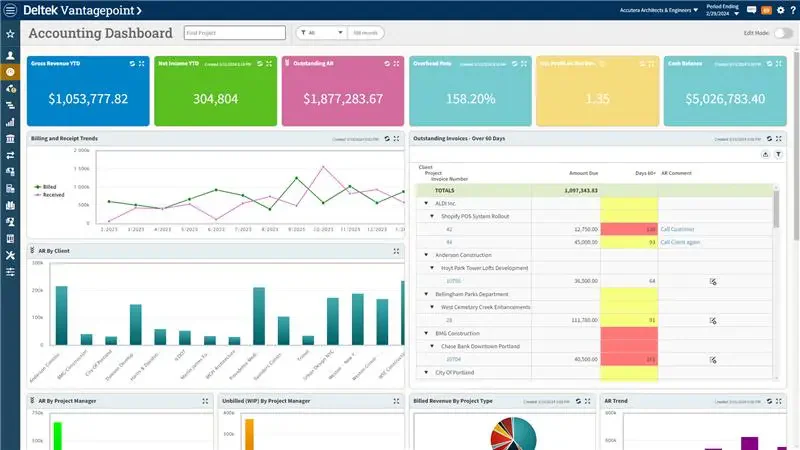Click the Billed Revenue pie chart
Screen dimensions: 800x450
[x=513, y=434]
